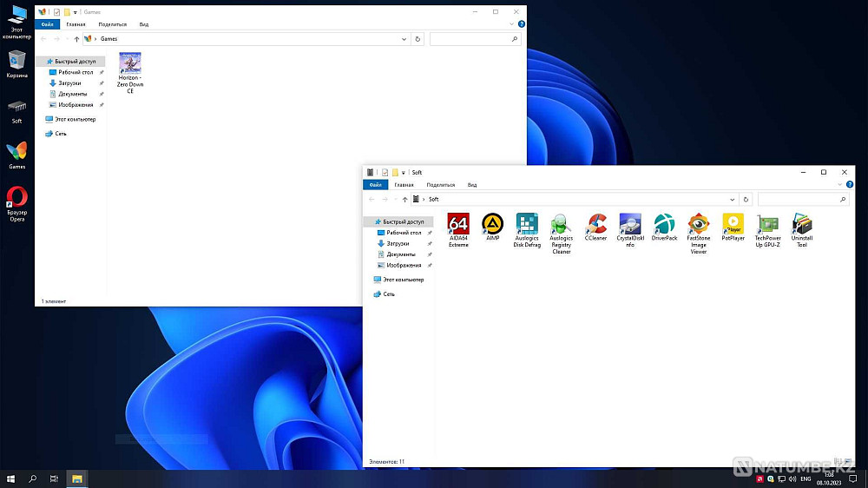Open Поделиться tab in Games window
Image resolution: width=868 pixels, height=488 pixels.
coord(112,24)
